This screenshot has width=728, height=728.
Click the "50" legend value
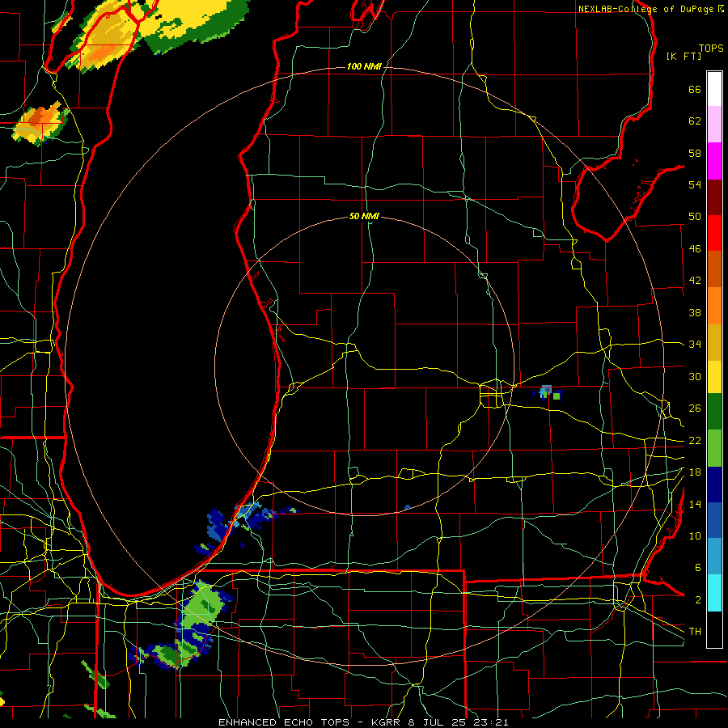click(x=695, y=217)
